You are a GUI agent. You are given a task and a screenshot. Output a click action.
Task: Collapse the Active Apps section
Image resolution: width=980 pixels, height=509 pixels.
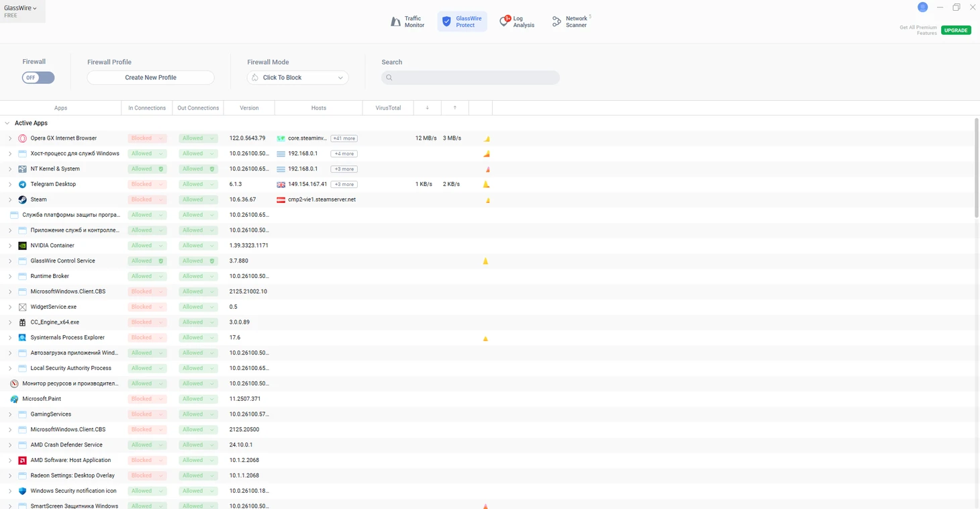click(x=7, y=124)
